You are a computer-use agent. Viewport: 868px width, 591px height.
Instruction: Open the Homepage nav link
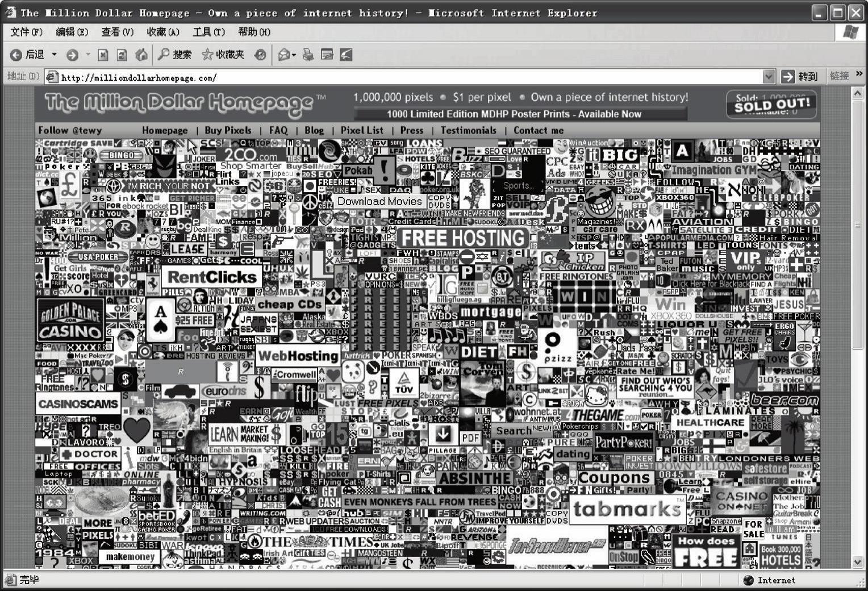(x=165, y=130)
